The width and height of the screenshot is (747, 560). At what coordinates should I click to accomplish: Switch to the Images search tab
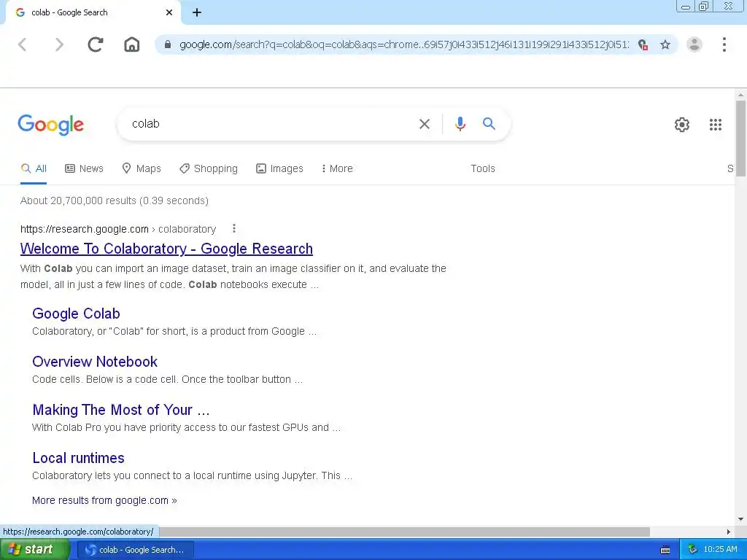[x=279, y=168]
